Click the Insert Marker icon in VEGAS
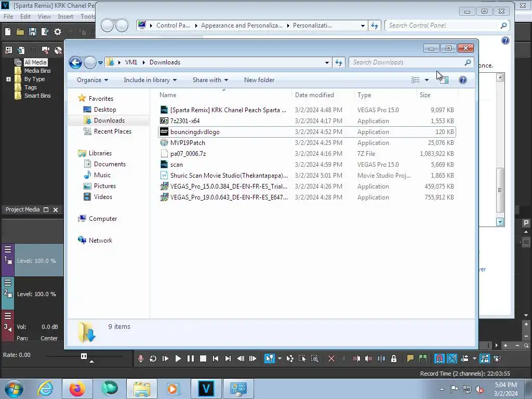This screenshot has width=532, height=399. pos(410,358)
